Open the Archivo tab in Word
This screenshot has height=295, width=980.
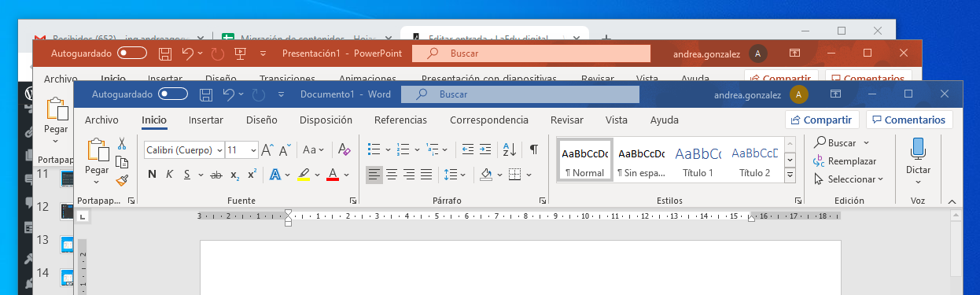tap(101, 120)
